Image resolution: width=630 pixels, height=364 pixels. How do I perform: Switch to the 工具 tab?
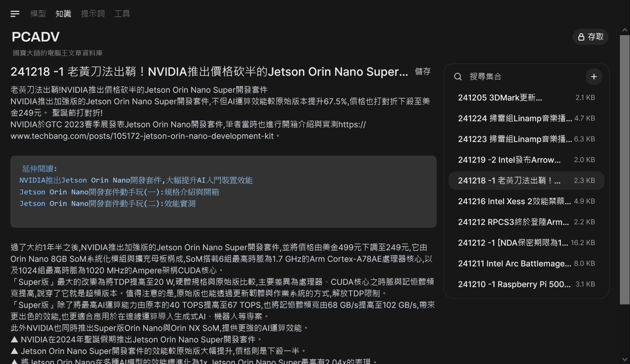point(122,14)
